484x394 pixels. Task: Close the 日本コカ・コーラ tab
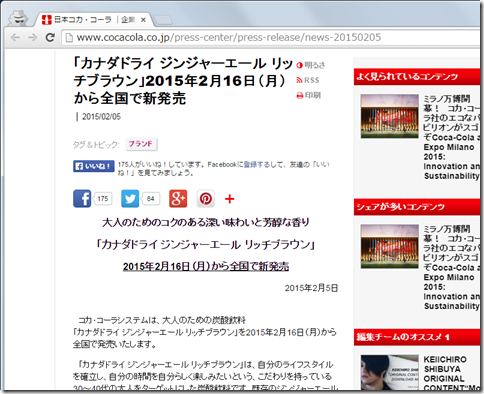(x=143, y=20)
